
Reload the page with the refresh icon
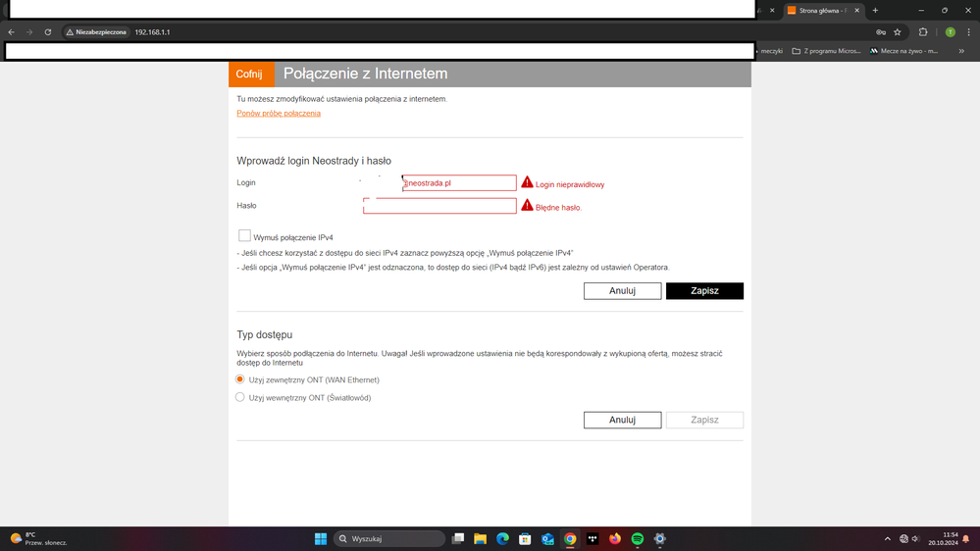[47, 32]
